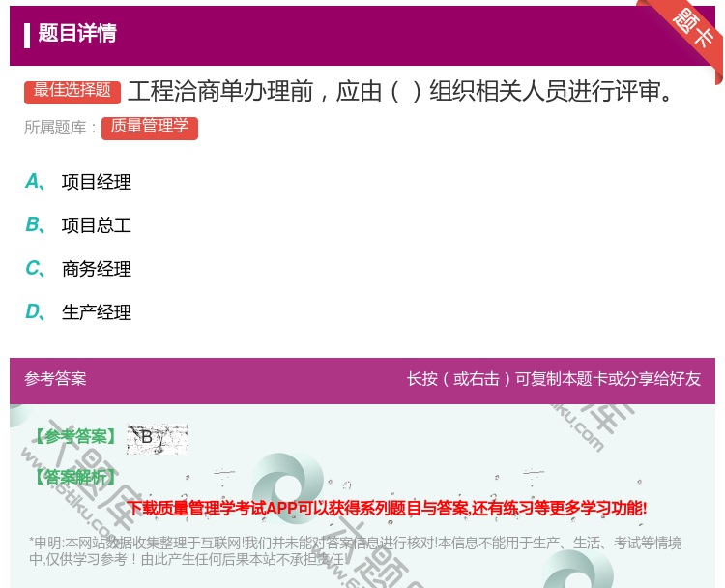725x588 pixels.
Task: Choose option A 项目经理
Action: tap(78, 182)
